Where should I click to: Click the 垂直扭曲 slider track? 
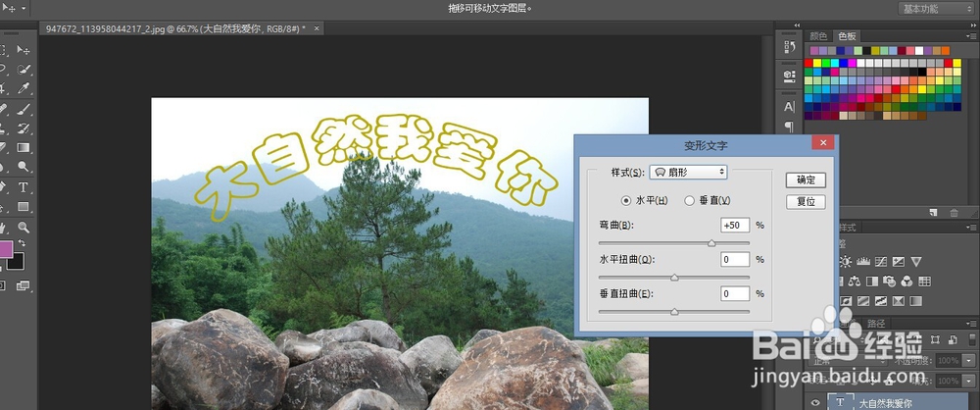(x=674, y=311)
